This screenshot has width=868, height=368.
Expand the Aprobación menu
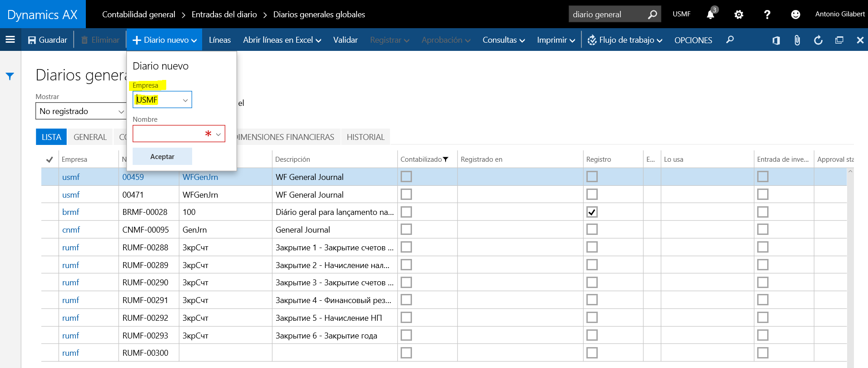[446, 40]
